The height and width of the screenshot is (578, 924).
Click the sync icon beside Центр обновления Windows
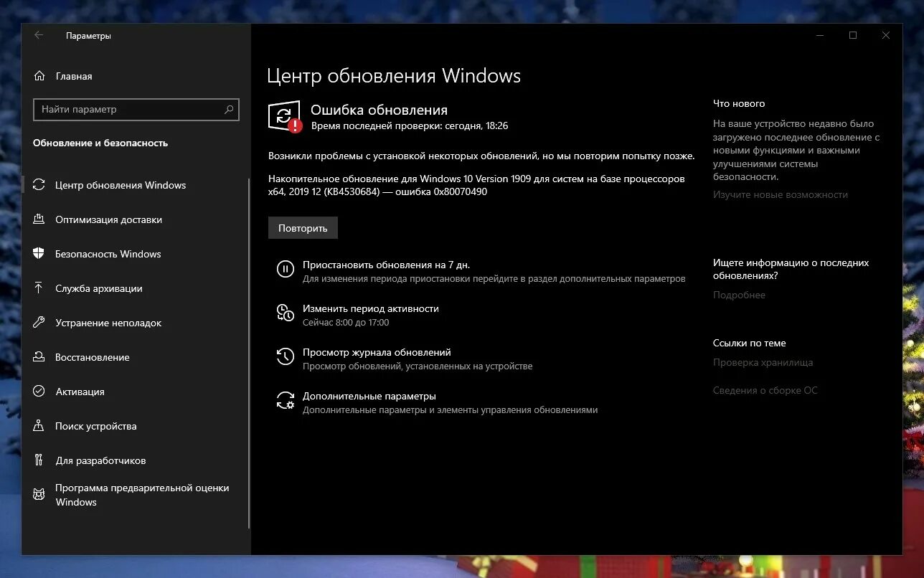39,185
